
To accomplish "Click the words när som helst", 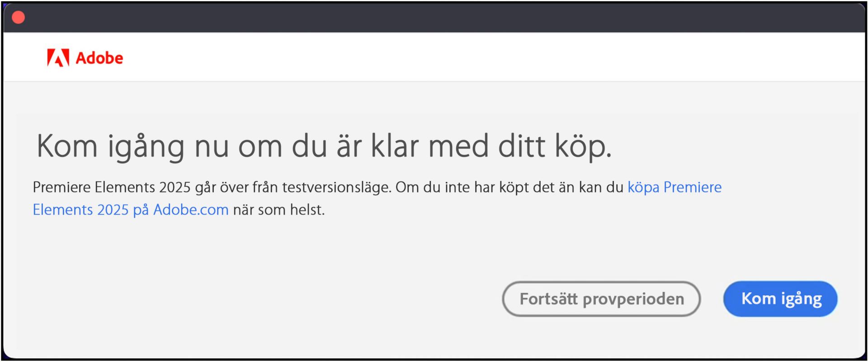I will (x=279, y=210).
